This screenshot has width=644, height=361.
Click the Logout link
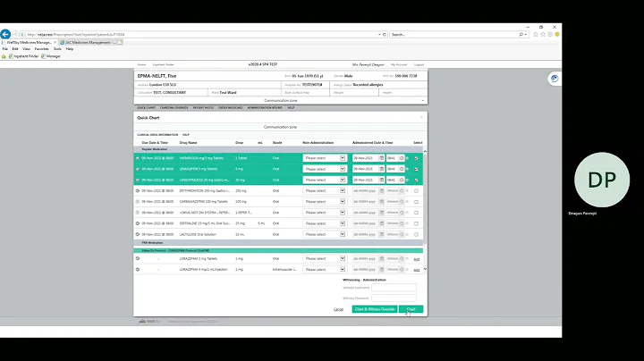coord(419,65)
